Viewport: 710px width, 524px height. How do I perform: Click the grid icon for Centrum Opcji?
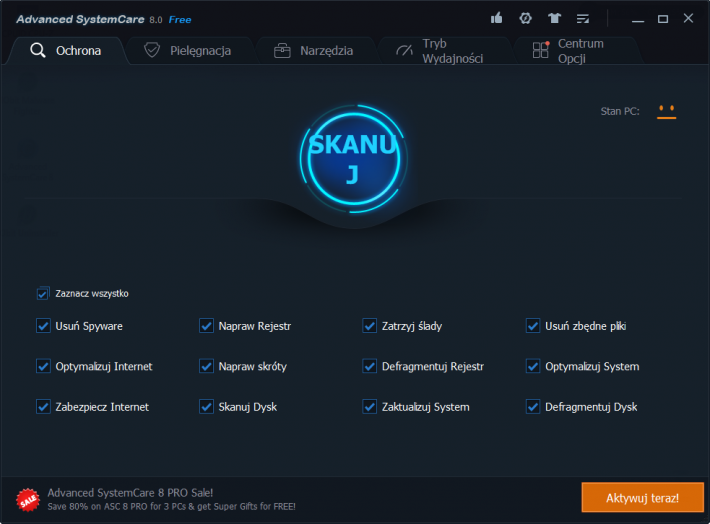tap(541, 50)
